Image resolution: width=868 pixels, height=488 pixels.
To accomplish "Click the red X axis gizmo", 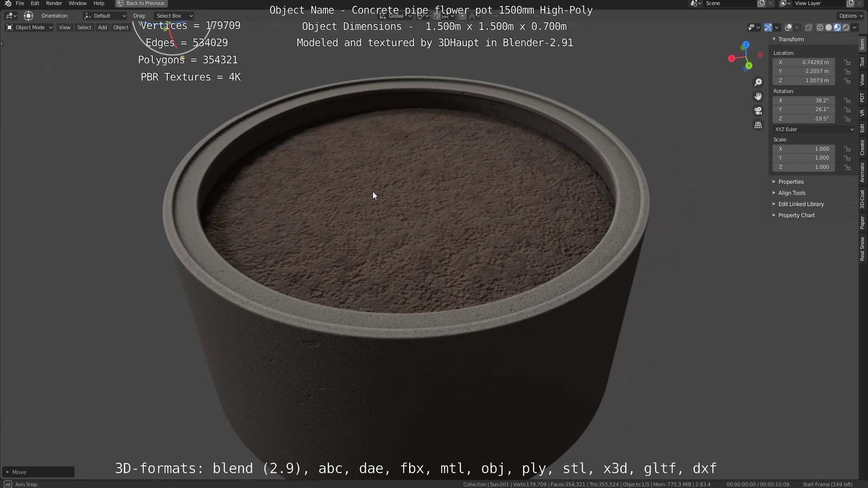I will pos(731,58).
